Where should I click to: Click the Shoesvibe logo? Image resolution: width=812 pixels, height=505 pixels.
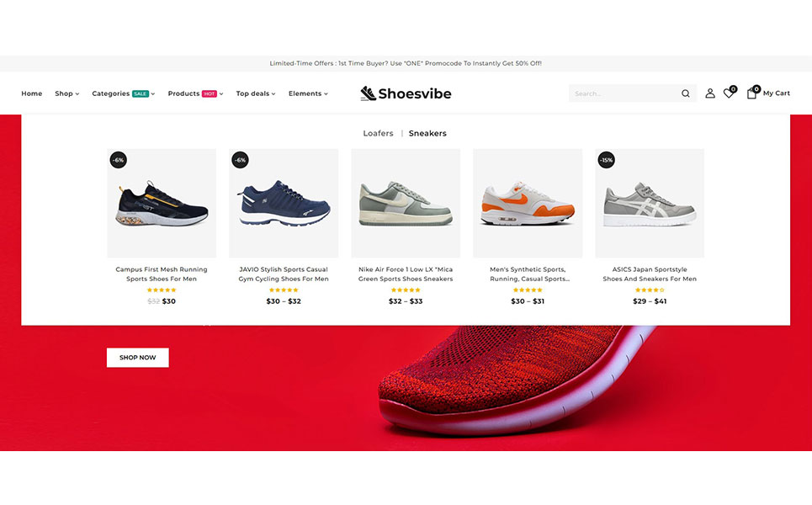[406, 93]
